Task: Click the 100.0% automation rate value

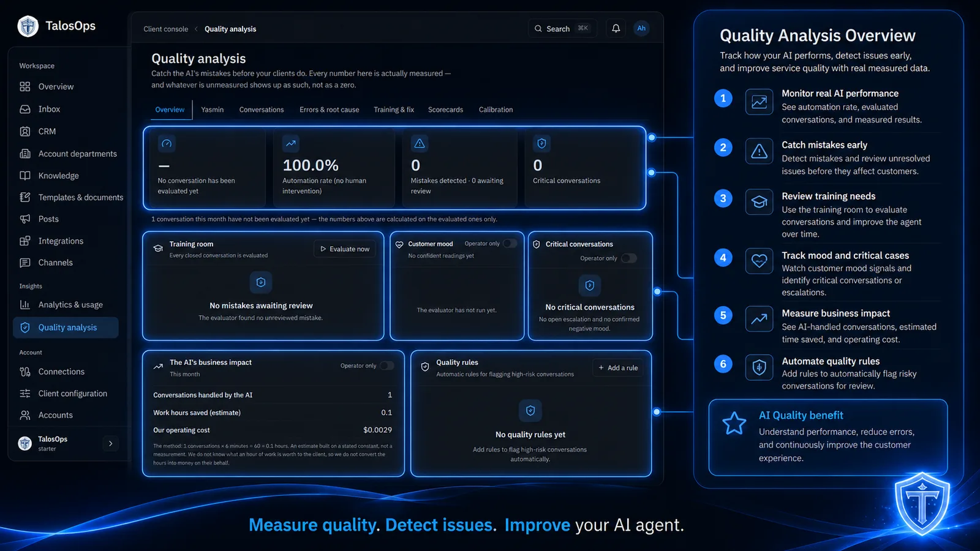Action: pos(311,165)
